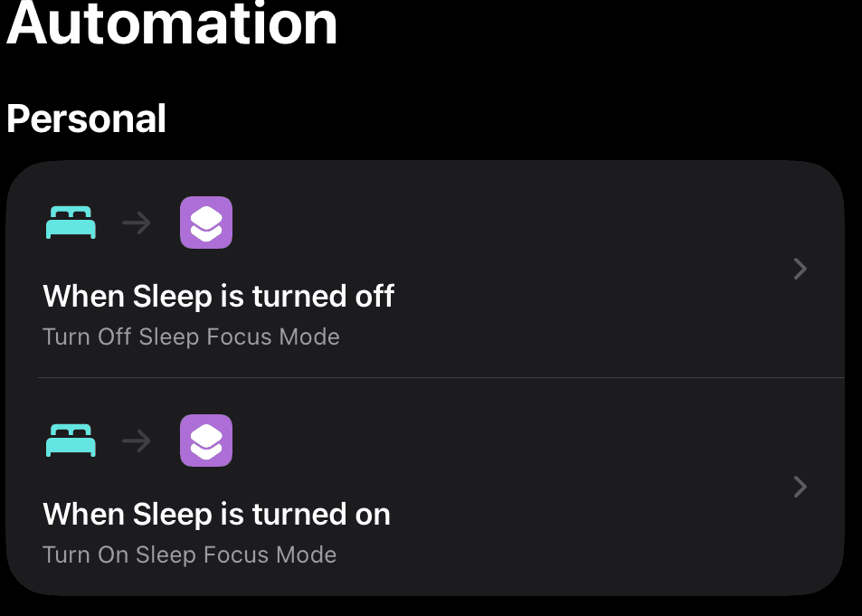This screenshot has height=616, width=862.
Task: Click the divider line between the two automations
Action: (x=441, y=378)
